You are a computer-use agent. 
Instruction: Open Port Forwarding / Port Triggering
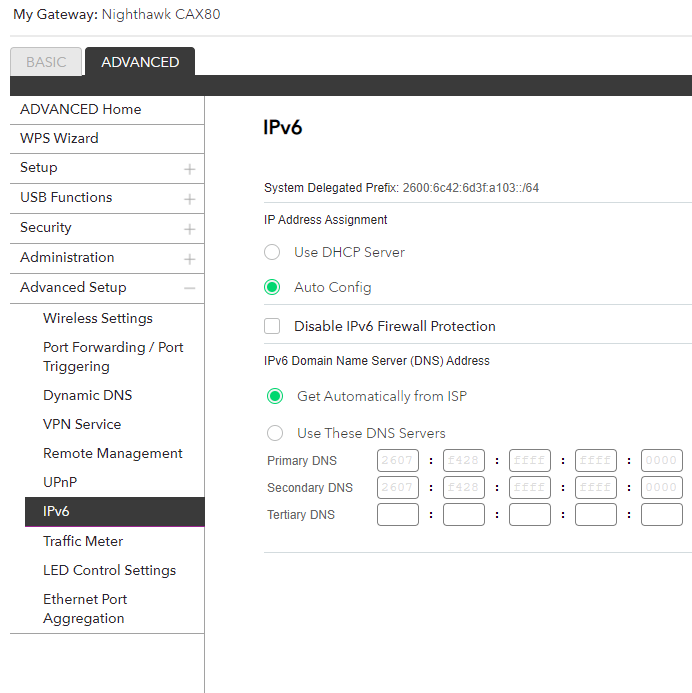(x=113, y=357)
